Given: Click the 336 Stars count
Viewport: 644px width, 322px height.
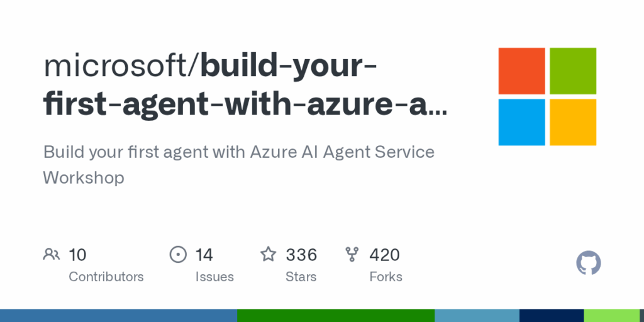Looking at the screenshot, I should [x=301, y=255].
